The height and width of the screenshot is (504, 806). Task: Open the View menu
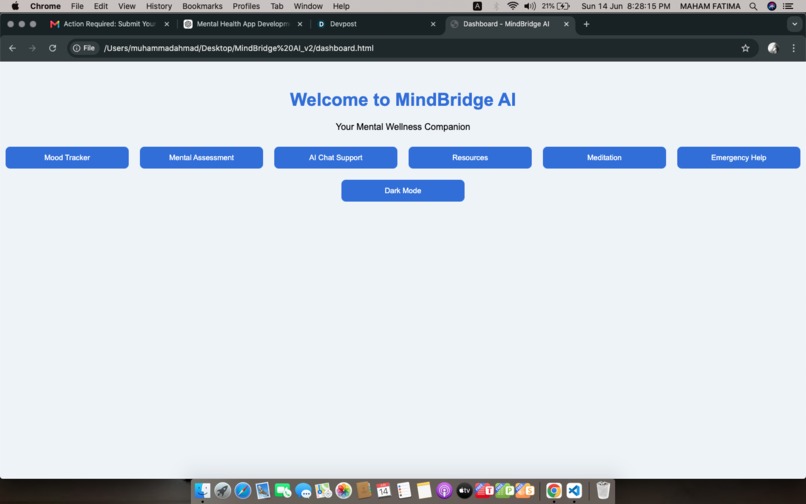[126, 6]
